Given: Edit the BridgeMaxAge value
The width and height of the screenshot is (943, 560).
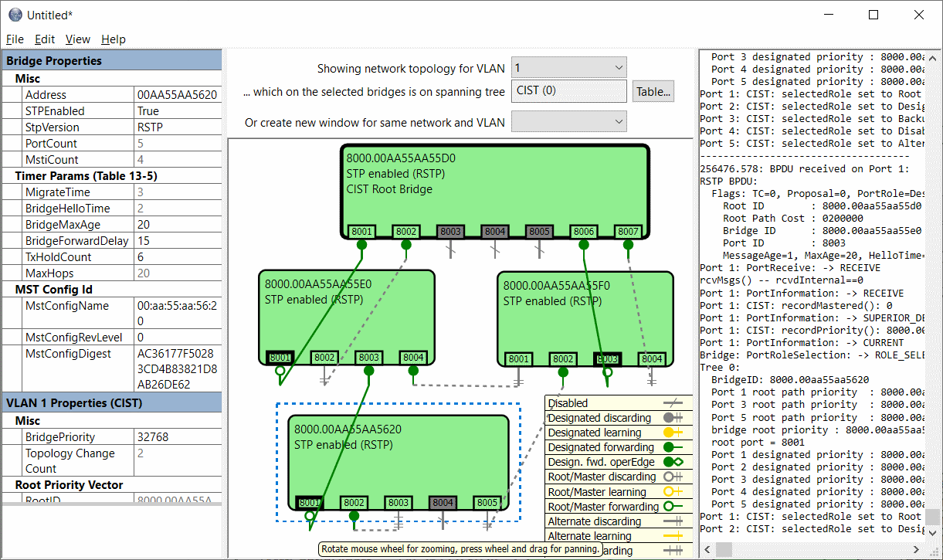Looking at the screenshot, I should click(177, 225).
